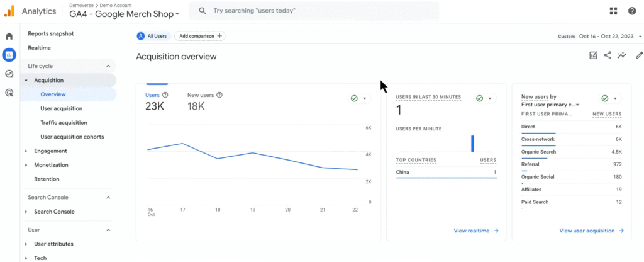Open the Google apps grid icon
The width and height of the screenshot is (644, 262).
(614, 11)
